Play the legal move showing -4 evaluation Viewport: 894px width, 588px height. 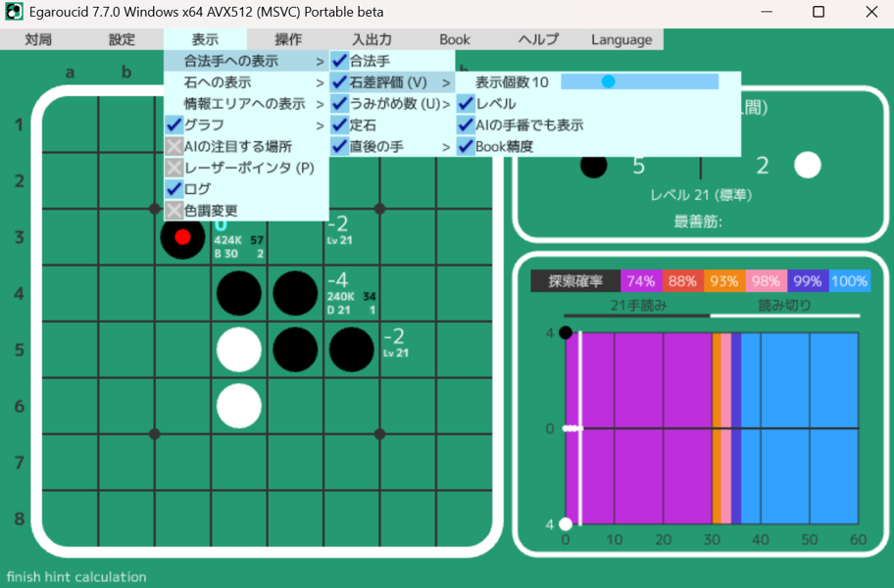click(352, 294)
